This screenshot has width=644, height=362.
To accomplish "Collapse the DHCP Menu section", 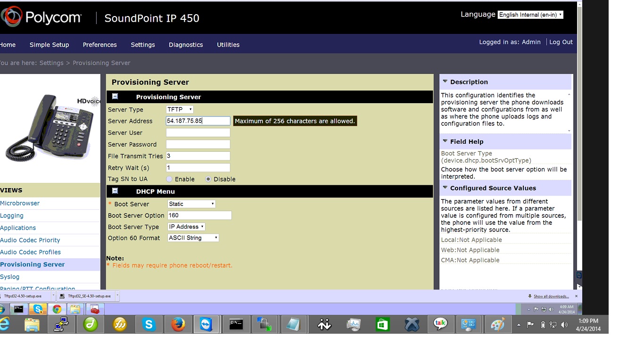I will click(115, 191).
